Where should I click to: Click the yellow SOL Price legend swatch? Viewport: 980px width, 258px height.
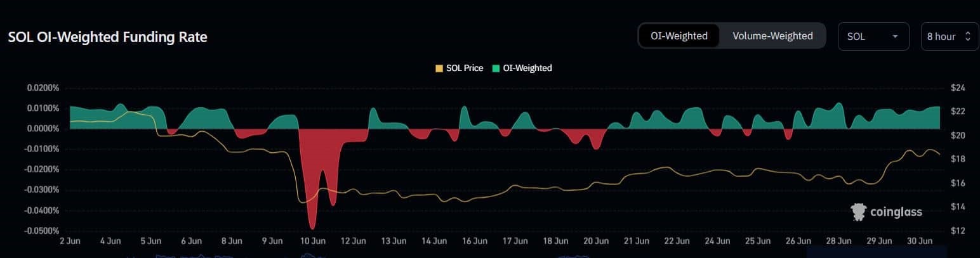(x=439, y=68)
